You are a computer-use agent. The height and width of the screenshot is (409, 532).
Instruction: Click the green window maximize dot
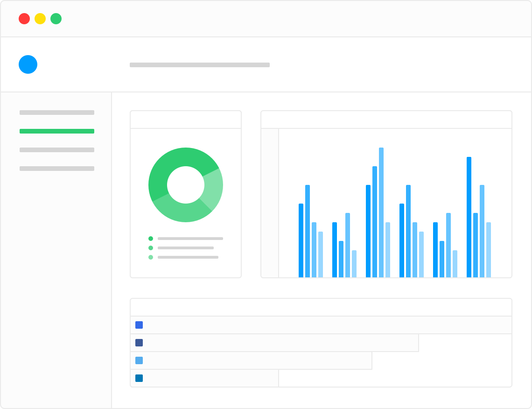tap(56, 19)
